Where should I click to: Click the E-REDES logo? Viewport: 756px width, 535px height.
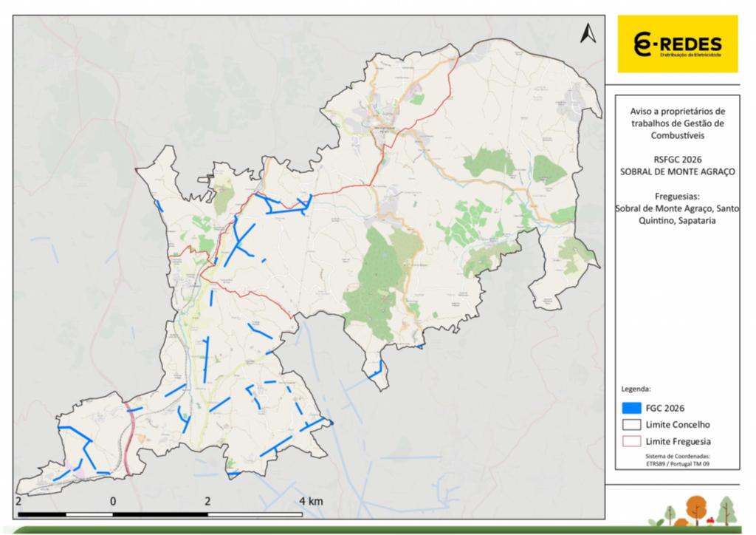click(678, 44)
